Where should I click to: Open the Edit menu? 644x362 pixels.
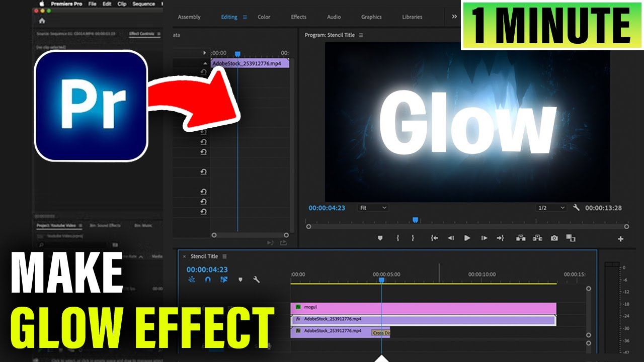[107, 4]
